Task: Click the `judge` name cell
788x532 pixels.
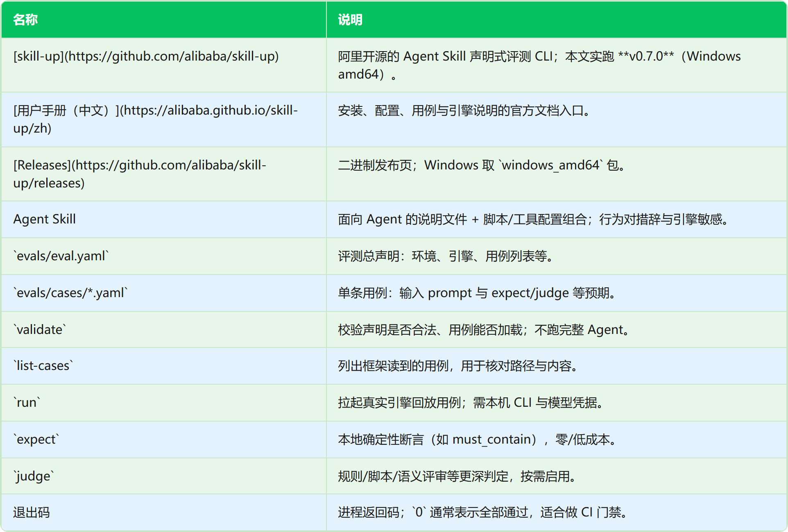Action: coord(164,476)
